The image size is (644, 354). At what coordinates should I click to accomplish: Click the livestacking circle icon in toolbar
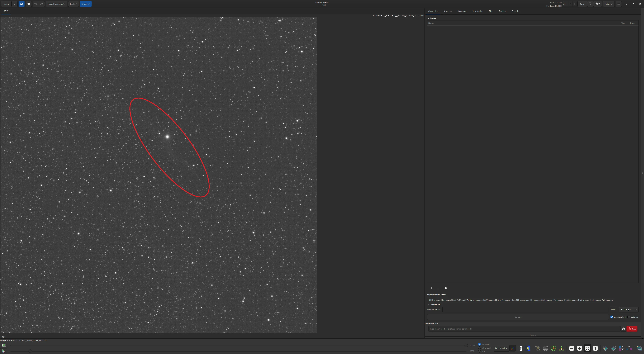(x=29, y=4)
